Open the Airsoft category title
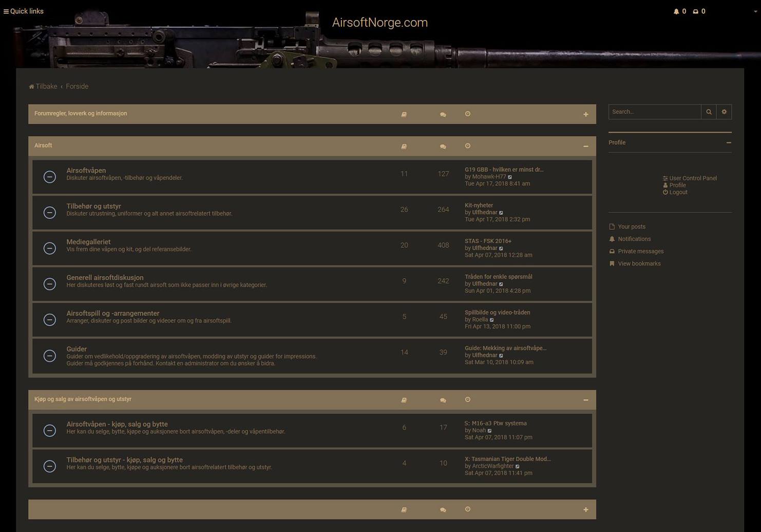Viewport: 761px width, 532px height. click(x=43, y=146)
